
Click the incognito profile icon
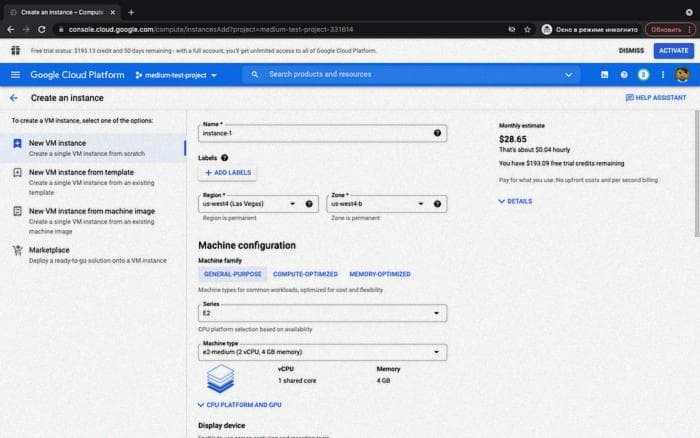[546, 29]
